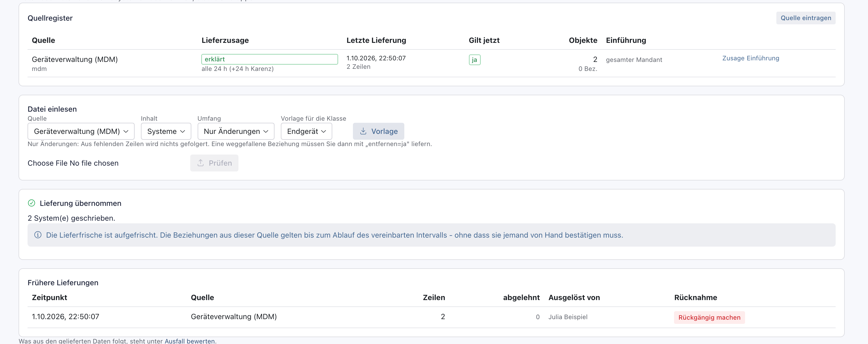868x344 pixels.
Task: Click the Frühere Lieferungen heading
Action: tap(63, 282)
